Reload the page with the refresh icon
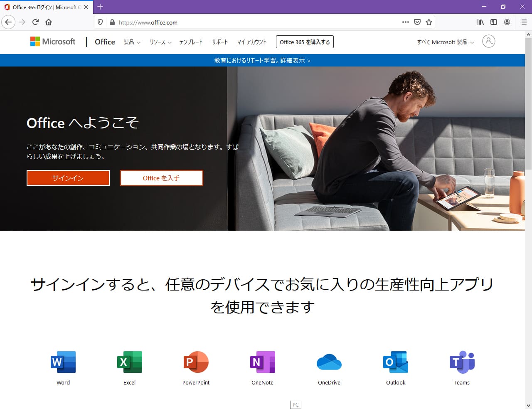This screenshot has width=532, height=409. click(35, 22)
